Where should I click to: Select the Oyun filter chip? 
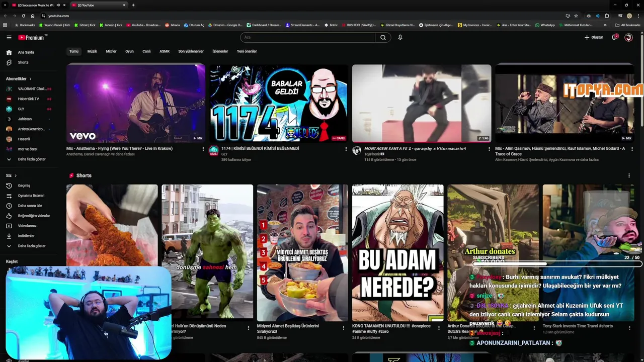[129, 51]
